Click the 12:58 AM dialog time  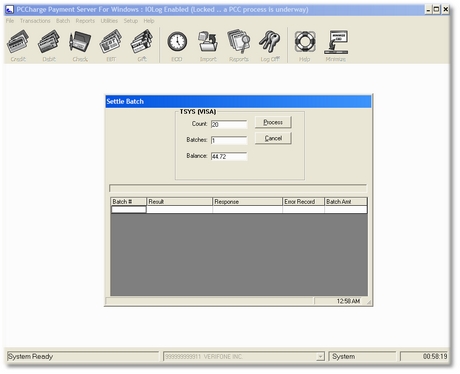[348, 301]
